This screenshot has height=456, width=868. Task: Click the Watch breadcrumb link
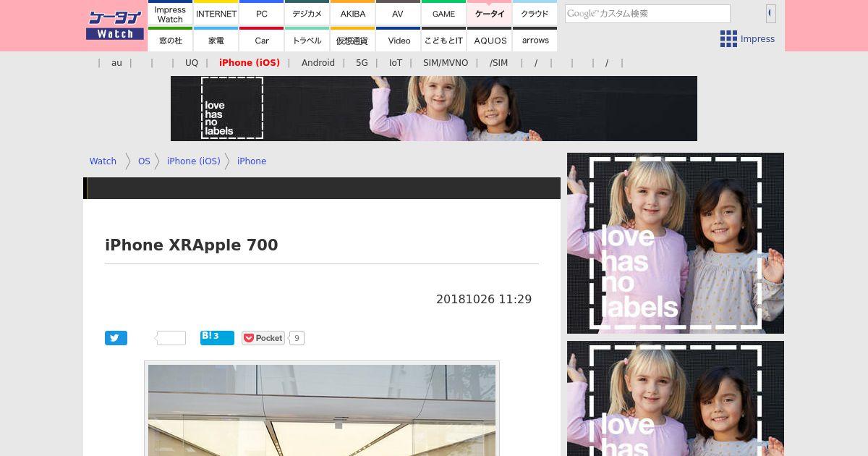[x=103, y=161]
